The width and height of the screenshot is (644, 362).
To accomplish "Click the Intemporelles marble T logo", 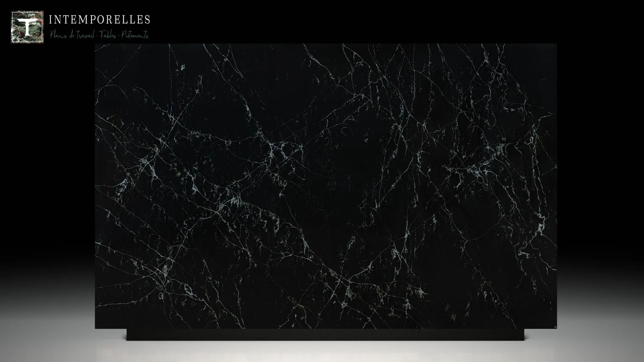I will point(27,27).
